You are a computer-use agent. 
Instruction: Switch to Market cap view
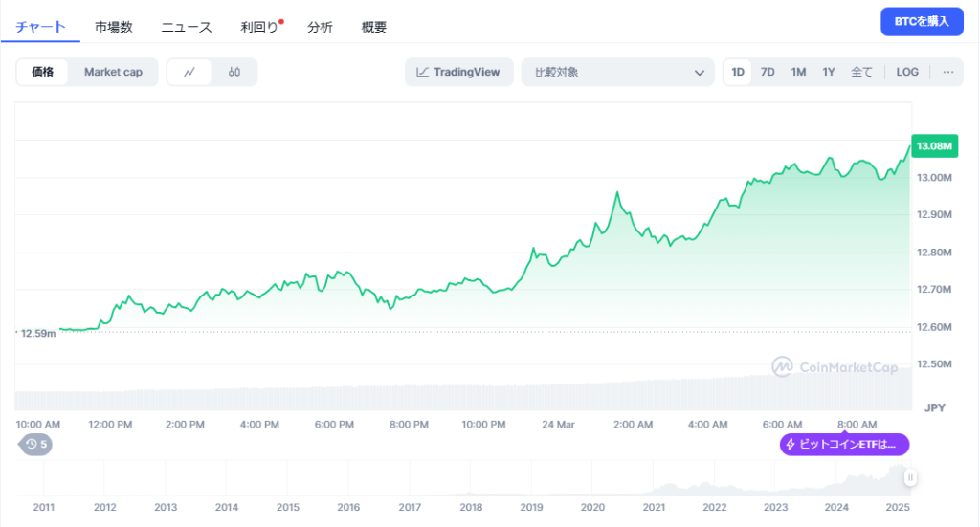click(113, 73)
